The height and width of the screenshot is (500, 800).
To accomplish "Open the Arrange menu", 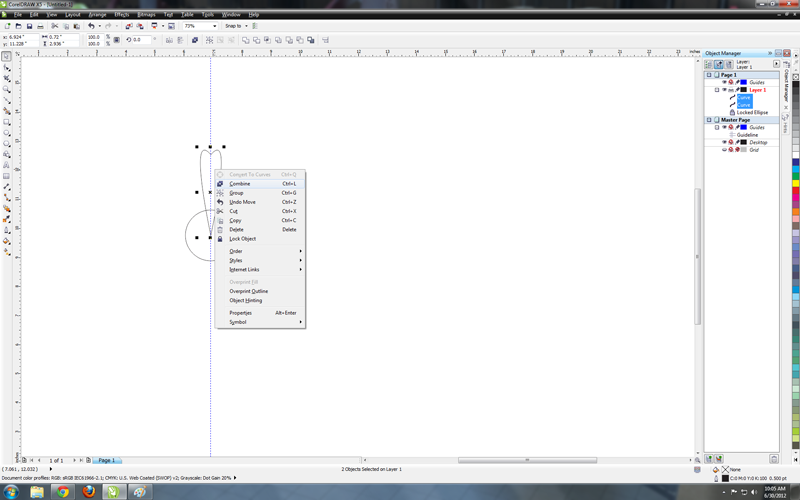I will 97,15.
